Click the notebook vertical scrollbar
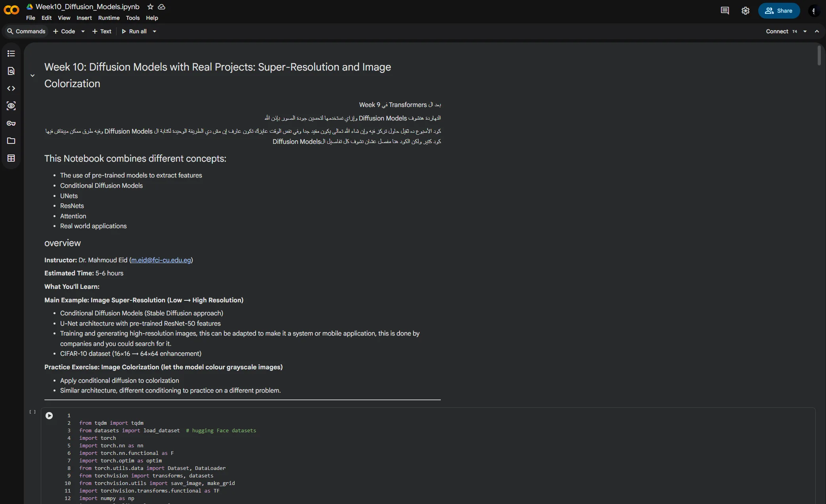 [819, 55]
